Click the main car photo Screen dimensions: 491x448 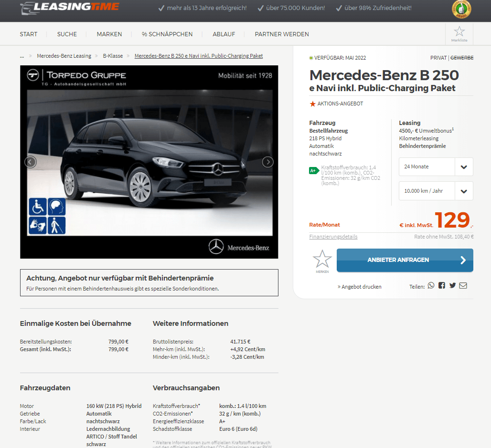pos(149,163)
